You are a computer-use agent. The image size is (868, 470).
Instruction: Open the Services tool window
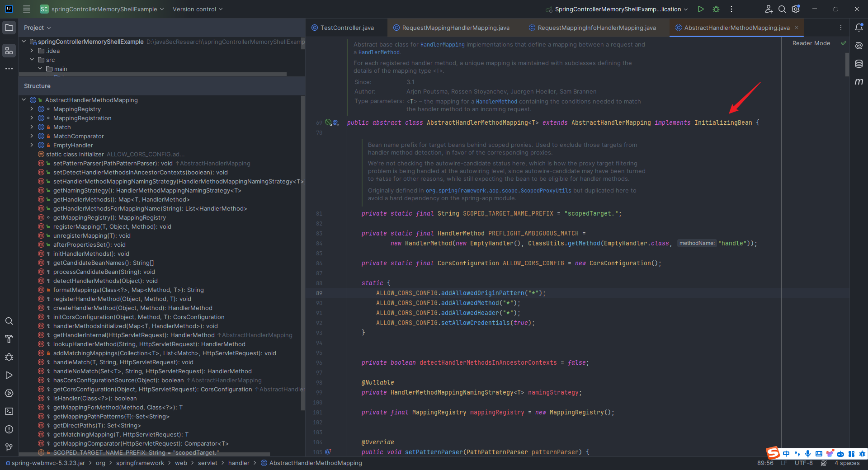click(x=9, y=393)
